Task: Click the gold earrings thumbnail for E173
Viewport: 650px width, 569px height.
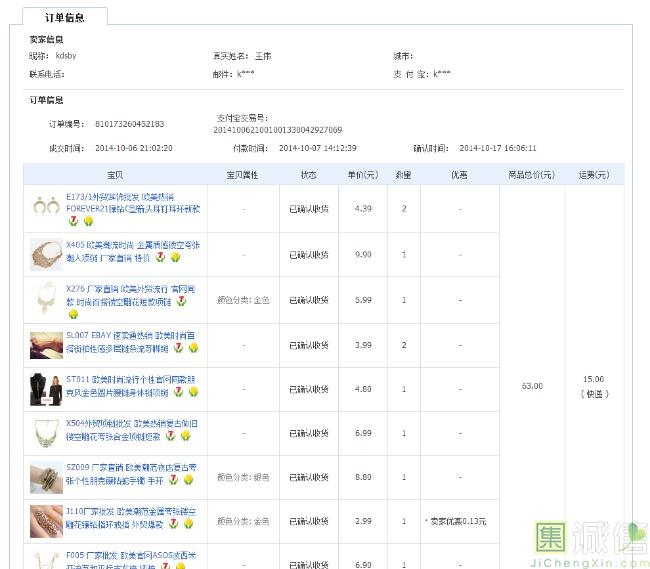Action: coord(45,209)
